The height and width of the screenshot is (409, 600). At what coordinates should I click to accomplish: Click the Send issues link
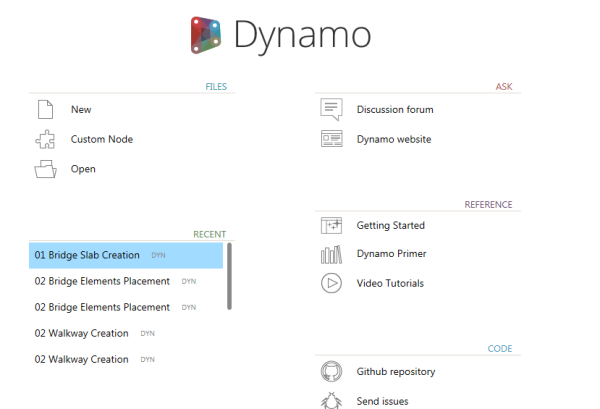tap(382, 401)
